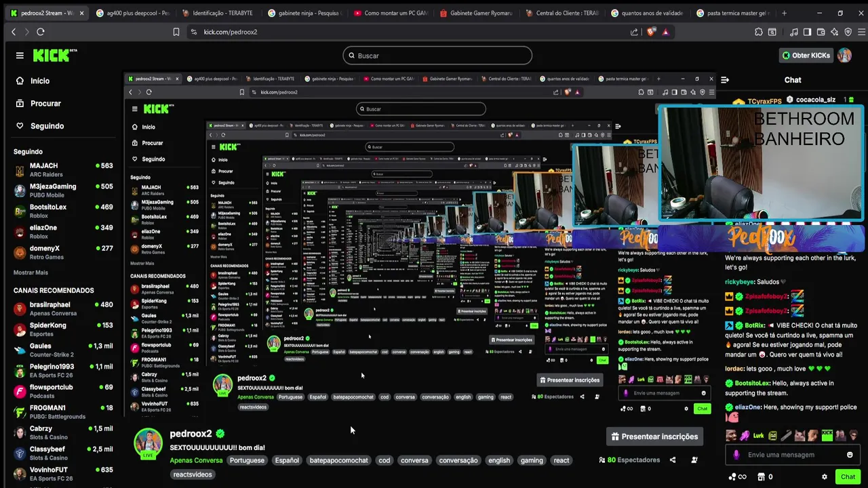Insert the Lurk emote
This screenshot has height=488, width=868.
click(758, 435)
